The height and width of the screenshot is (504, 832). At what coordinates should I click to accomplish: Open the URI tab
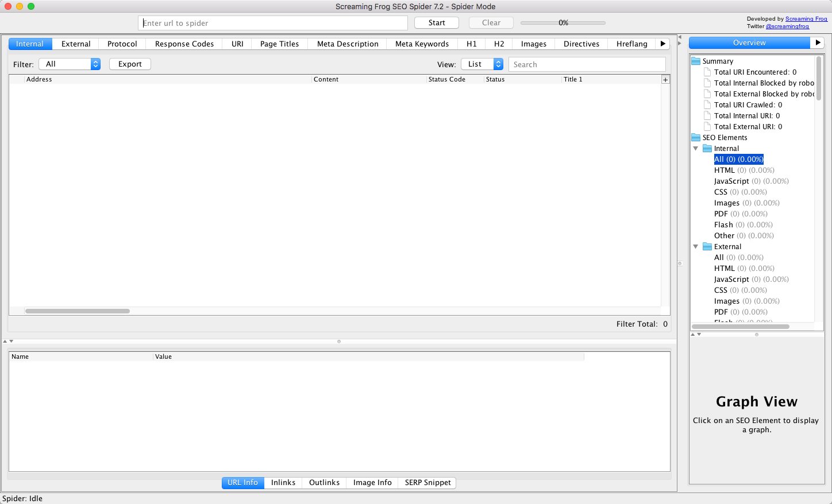(237, 44)
